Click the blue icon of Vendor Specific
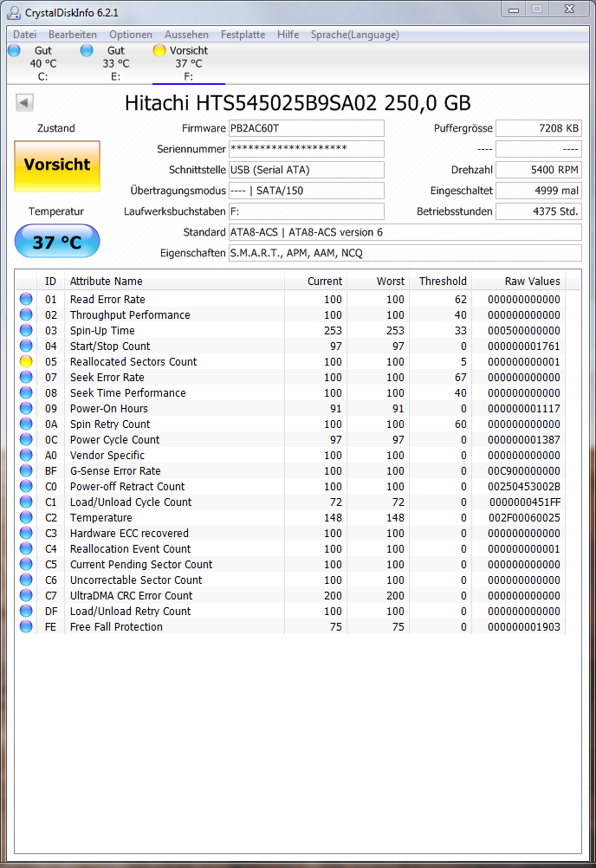 (x=26, y=455)
